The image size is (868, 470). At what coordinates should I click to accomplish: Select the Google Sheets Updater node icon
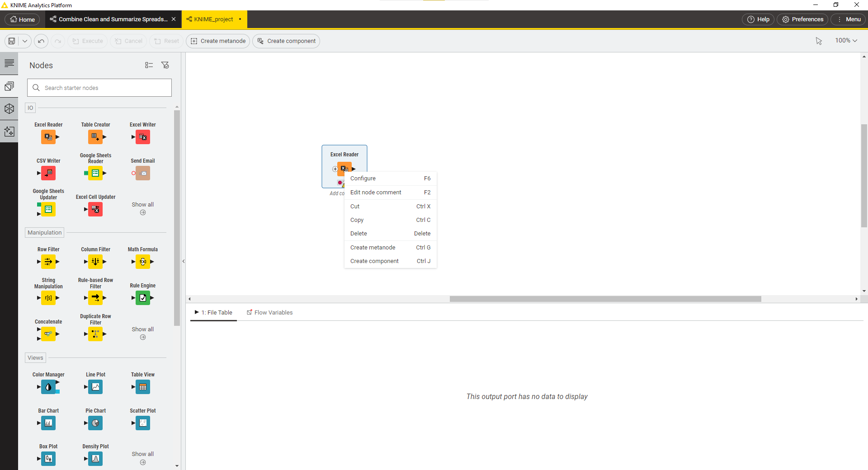pos(48,209)
